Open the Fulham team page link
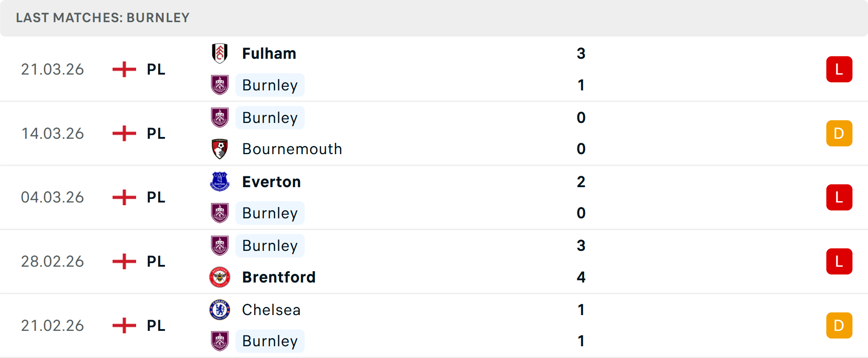 [269, 53]
